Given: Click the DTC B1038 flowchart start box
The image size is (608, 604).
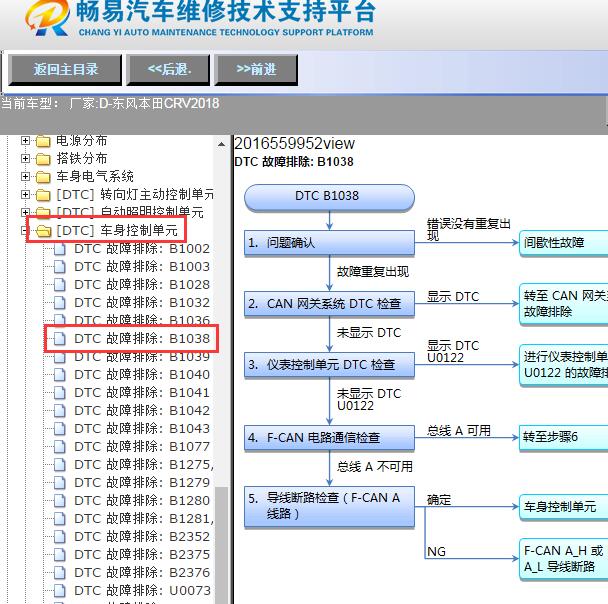Looking at the screenshot, I should tap(329, 197).
